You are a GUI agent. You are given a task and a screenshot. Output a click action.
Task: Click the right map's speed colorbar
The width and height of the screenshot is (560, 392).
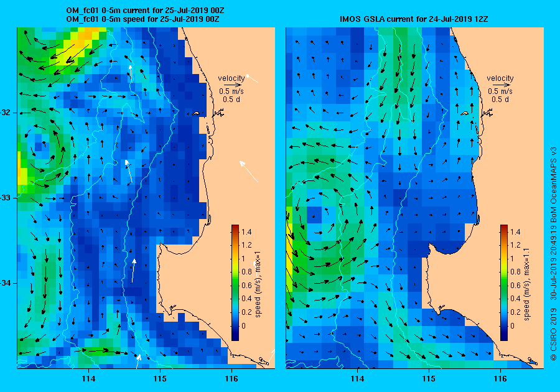(504, 282)
